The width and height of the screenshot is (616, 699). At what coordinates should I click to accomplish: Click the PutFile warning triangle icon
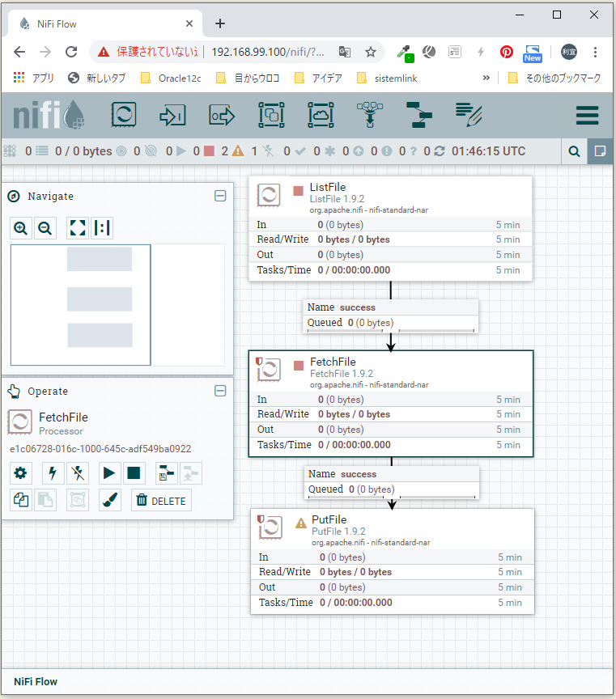(x=301, y=523)
